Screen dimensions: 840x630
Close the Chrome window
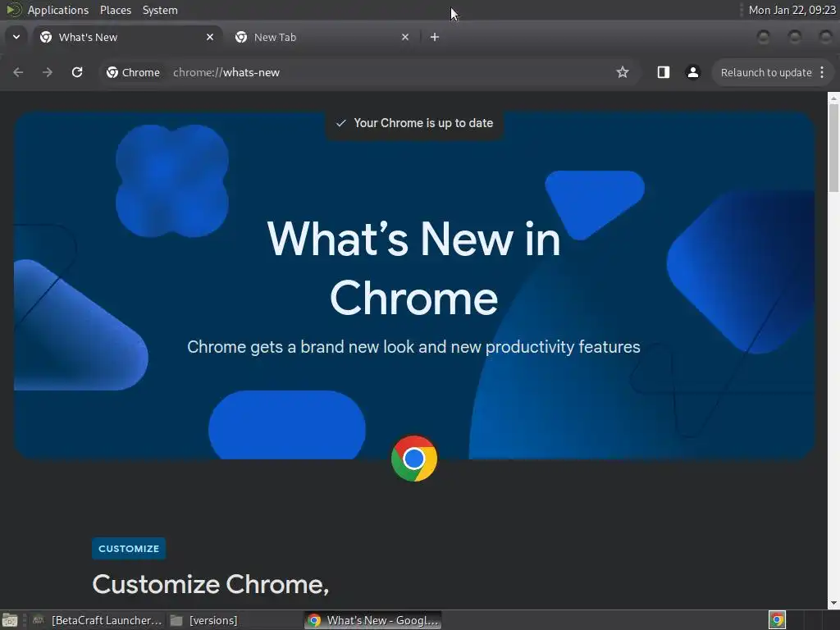825,37
